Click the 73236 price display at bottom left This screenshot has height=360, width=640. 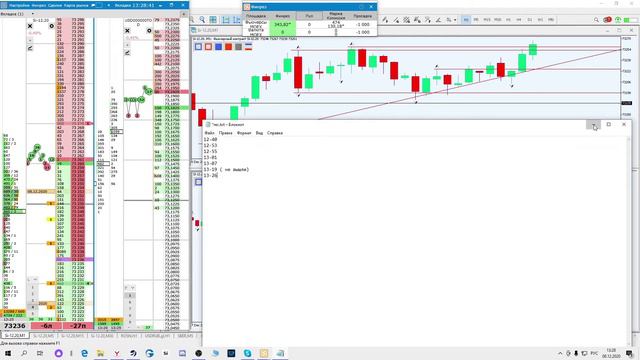coord(15,326)
